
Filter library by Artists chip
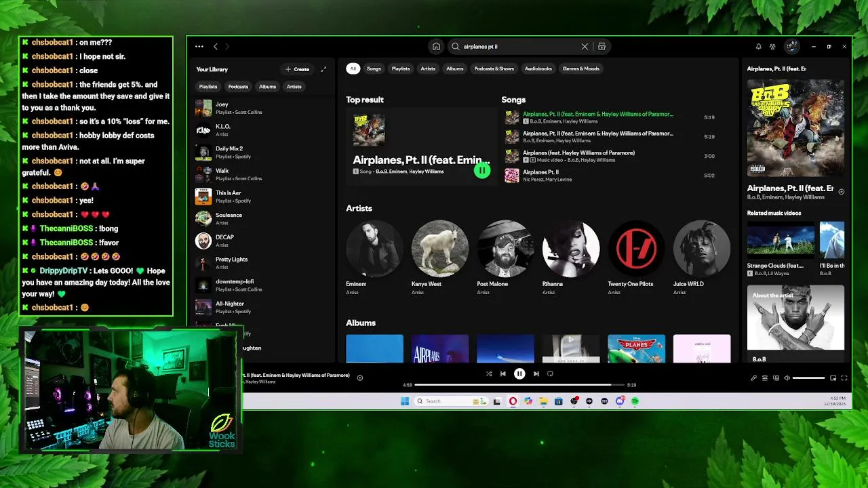294,87
